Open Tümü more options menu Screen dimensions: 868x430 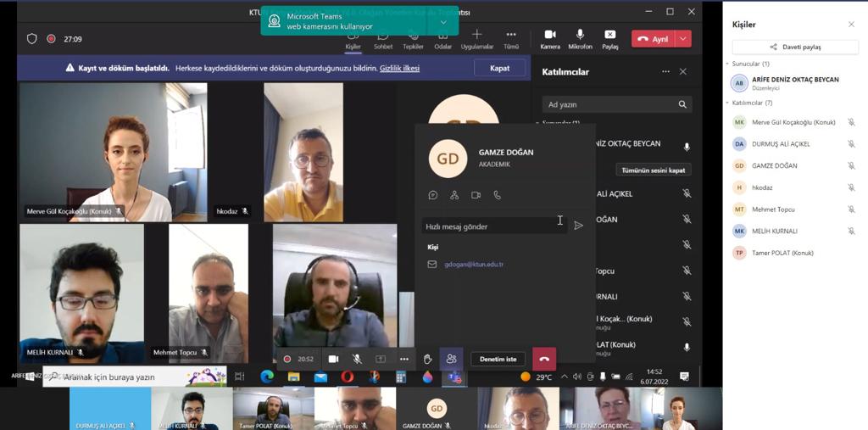click(511, 40)
